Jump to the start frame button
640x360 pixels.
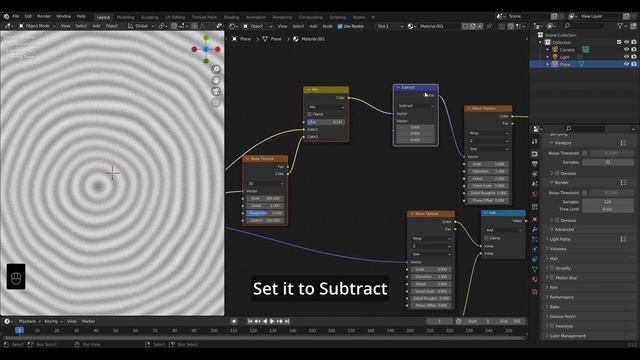250,322
